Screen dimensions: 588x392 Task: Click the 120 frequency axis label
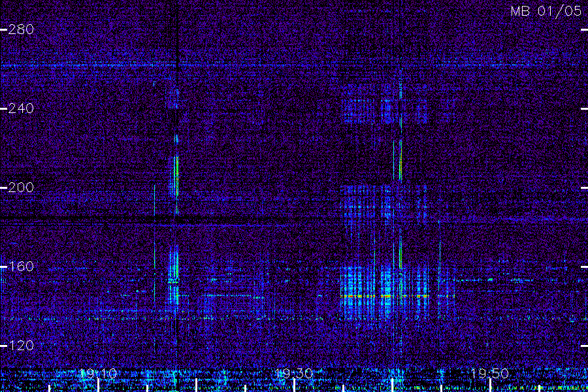(x=21, y=346)
